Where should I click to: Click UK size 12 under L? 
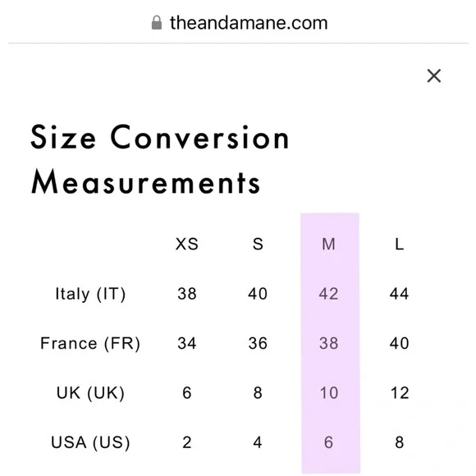[x=400, y=393]
